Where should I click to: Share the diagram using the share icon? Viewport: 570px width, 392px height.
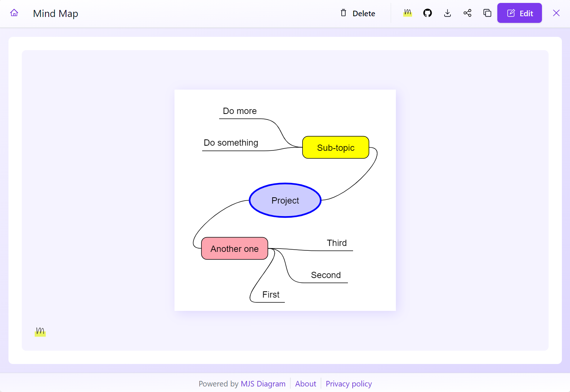click(467, 13)
